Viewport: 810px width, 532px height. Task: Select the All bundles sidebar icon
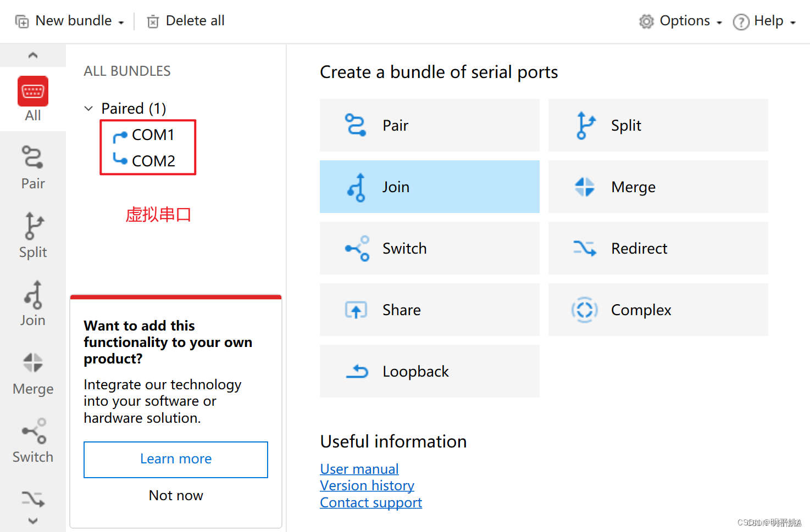point(33,92)
